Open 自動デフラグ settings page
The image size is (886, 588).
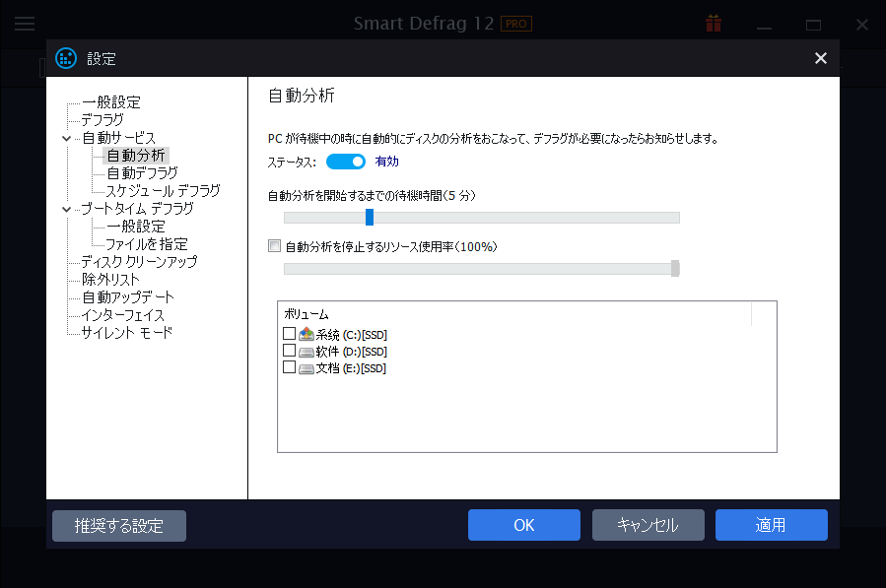(x=142, y=172)
